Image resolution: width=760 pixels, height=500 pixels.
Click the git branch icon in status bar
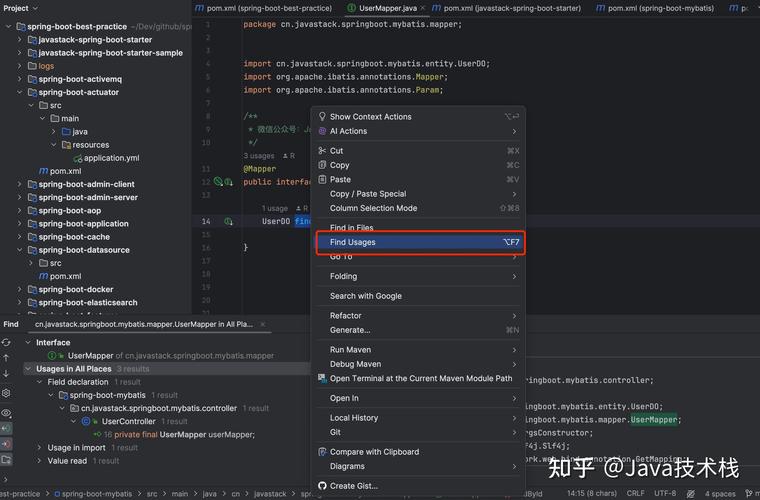coord(749,494)
